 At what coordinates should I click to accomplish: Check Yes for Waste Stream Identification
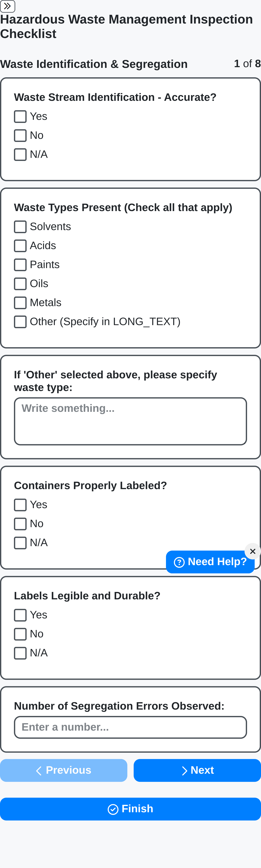pos(20,117)
